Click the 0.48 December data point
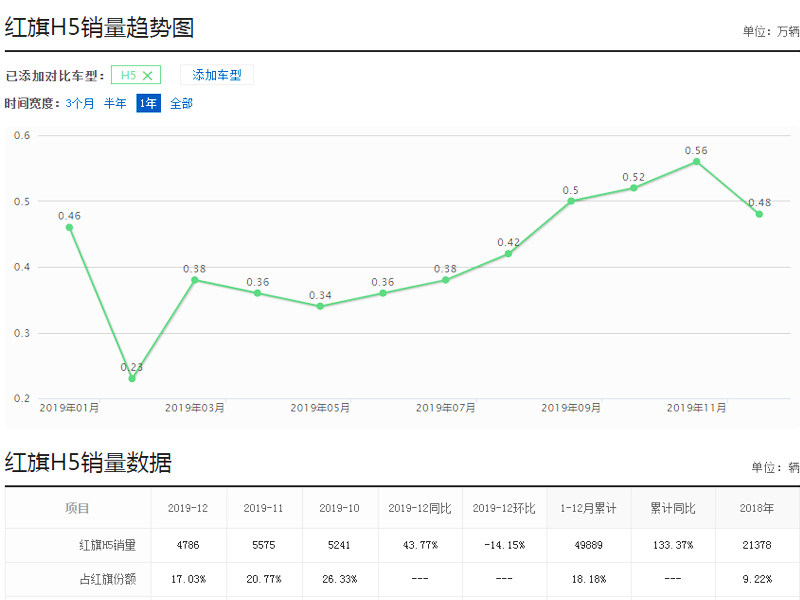The width and height of the screenshot is (800, 600). point(759,214)
